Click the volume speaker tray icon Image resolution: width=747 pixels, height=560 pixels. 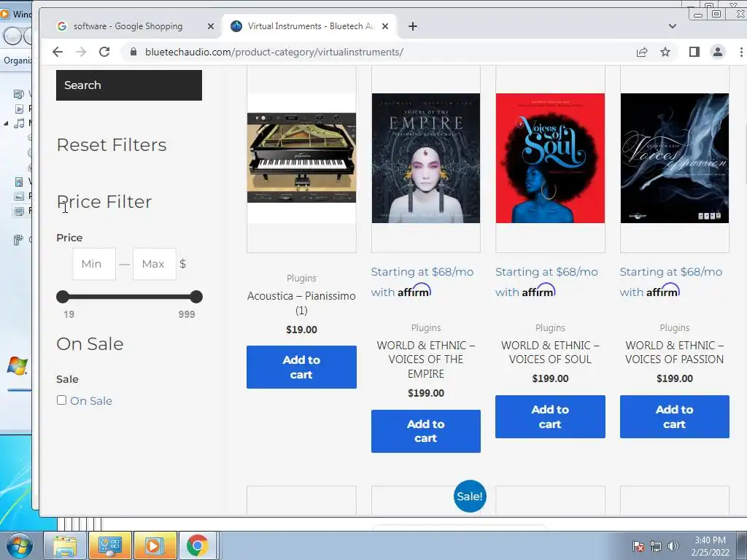click(x=673, y=546)
